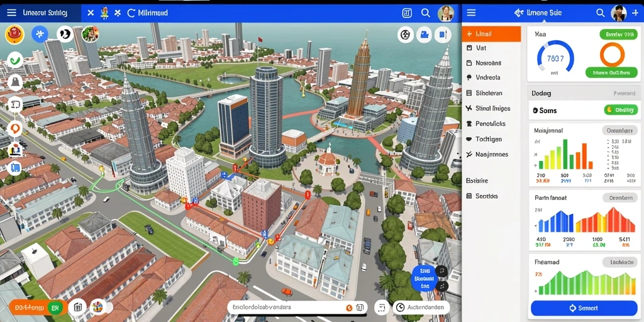
Task: Click the plus icon in the dashboard header
Action: 635,13
